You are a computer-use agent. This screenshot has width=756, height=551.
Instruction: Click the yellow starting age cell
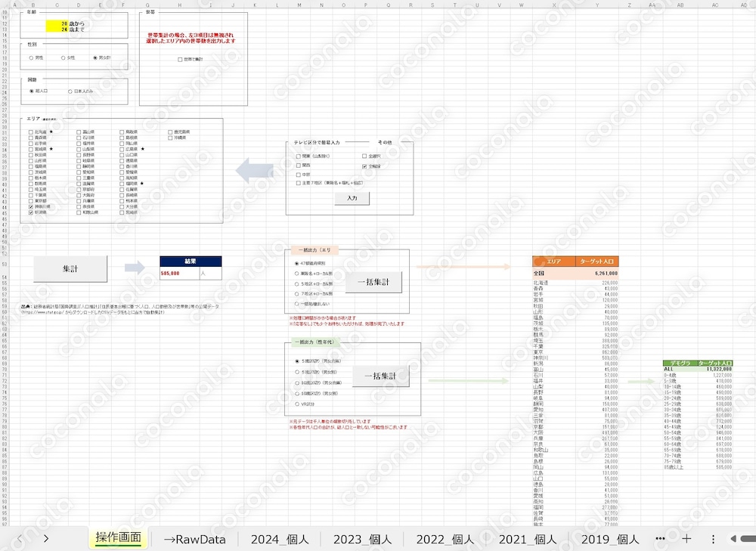point(57,23)
